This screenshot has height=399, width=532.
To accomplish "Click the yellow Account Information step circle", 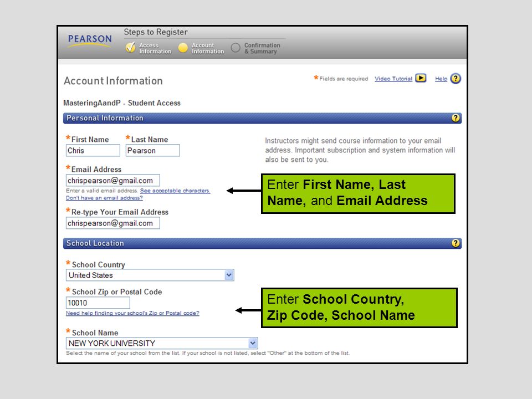I will [183, 48].
